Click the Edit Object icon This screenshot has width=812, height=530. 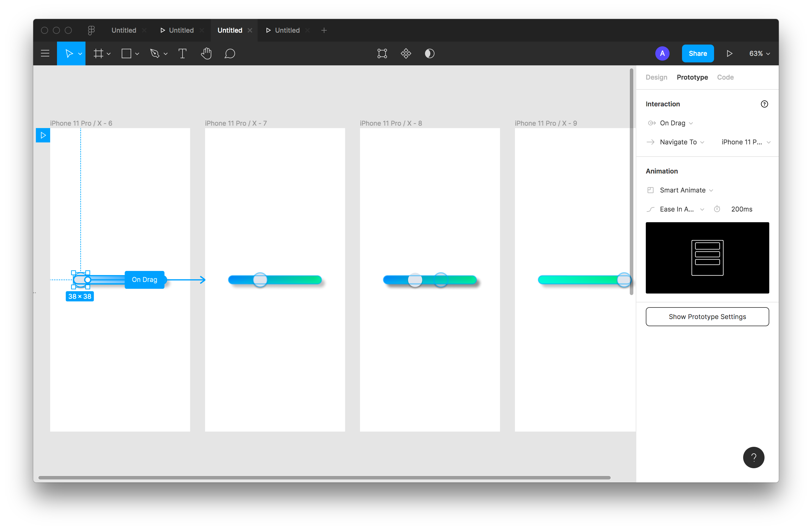point(382,53)
